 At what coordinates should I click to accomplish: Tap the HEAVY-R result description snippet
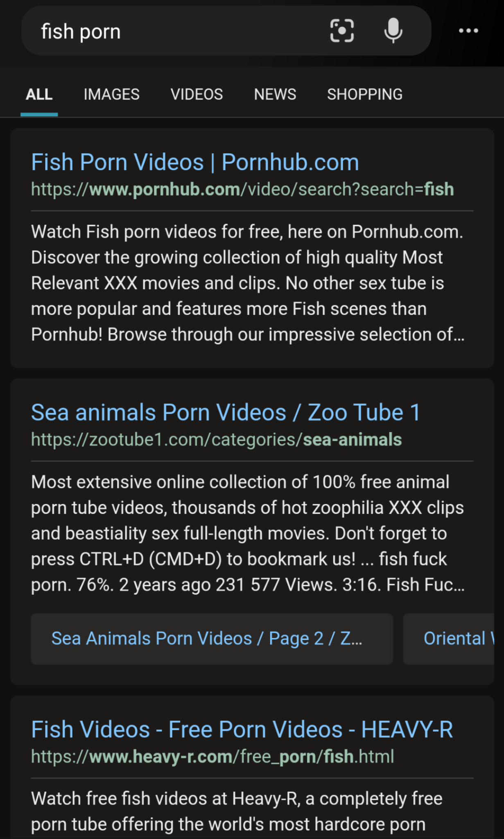click(237, 812)
